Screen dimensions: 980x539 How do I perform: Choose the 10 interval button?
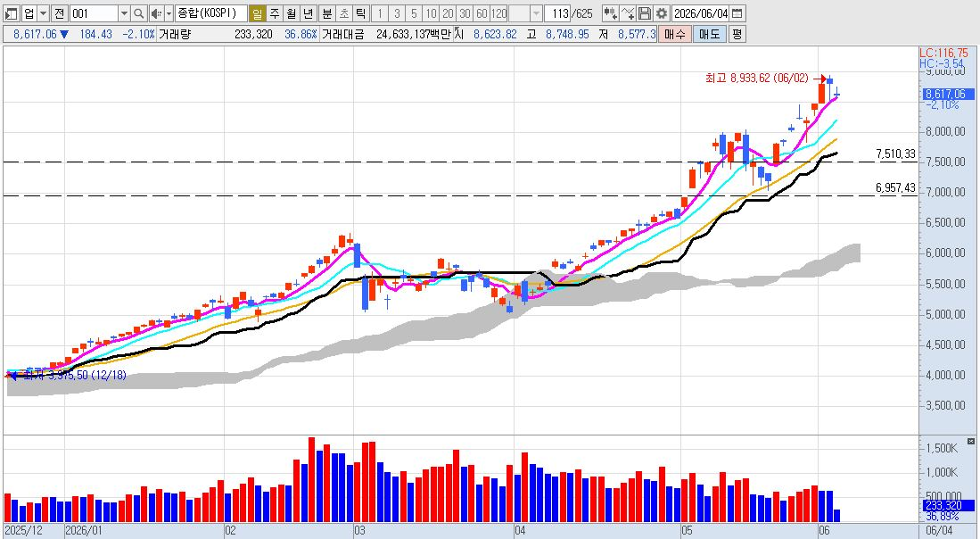(x=431, y=13)
